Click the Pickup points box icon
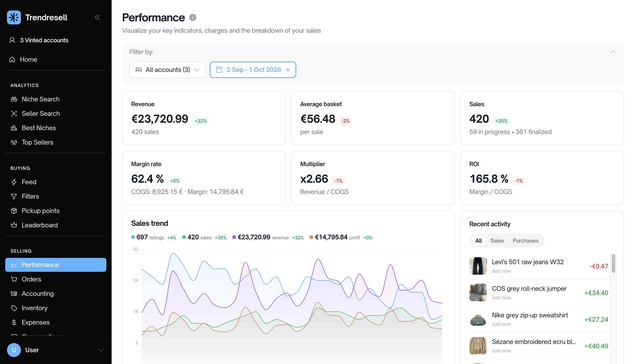This screenshot has height=364, width=634. point(14,211)
